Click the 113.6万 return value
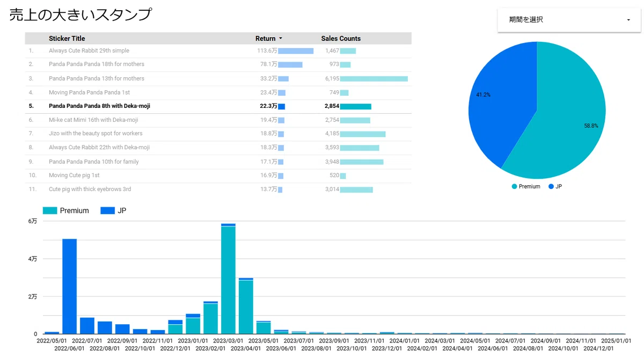This screenshot has width=644, height=357. [x=267, y=51]
